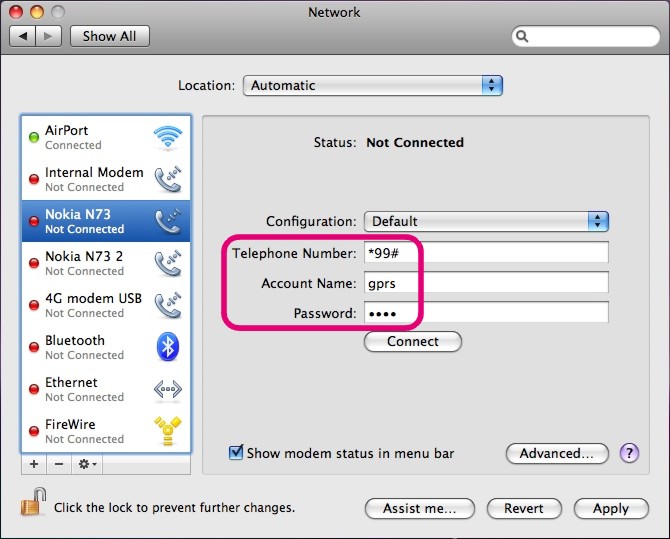
Task: Open Advanced settings
Action: (557, 453)
